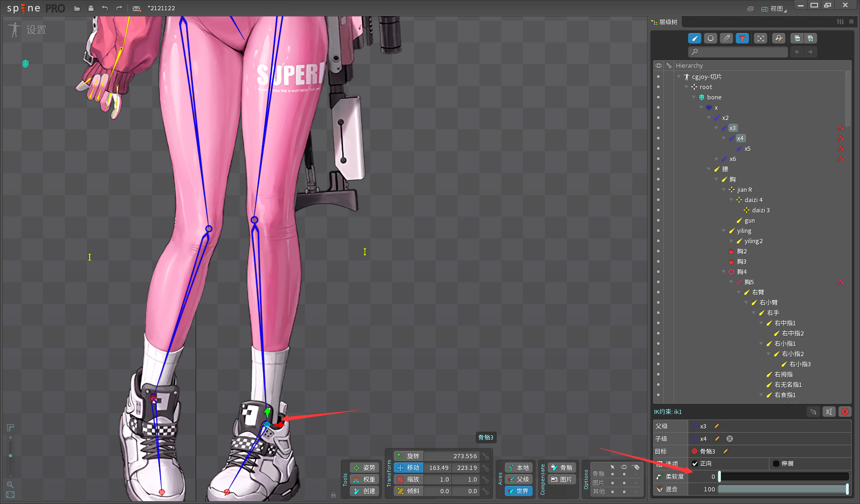This screenshot has height=504, width=860.
Task: Click the rotation value 273.556 field
Action: (x=452, y=456)
